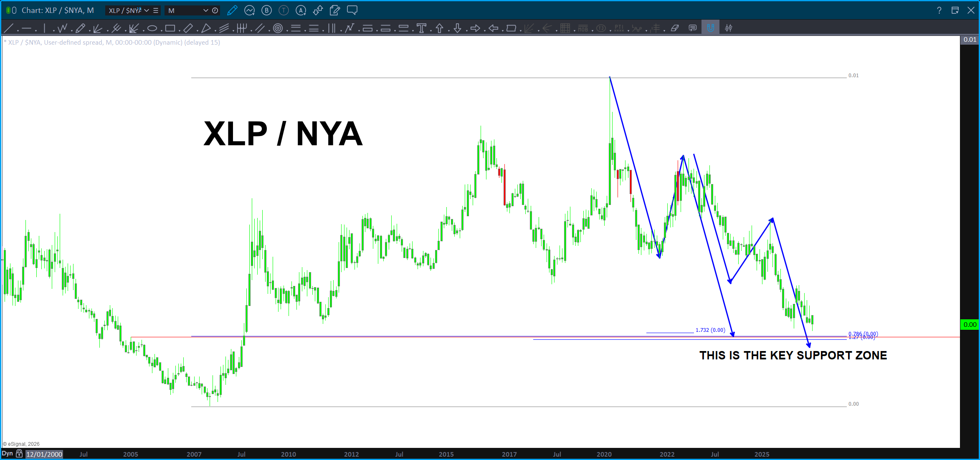The width and height of the screenshot is (980, 460).
Task: Toggle the gray interval link indicator
Action: tap(14, 10)
